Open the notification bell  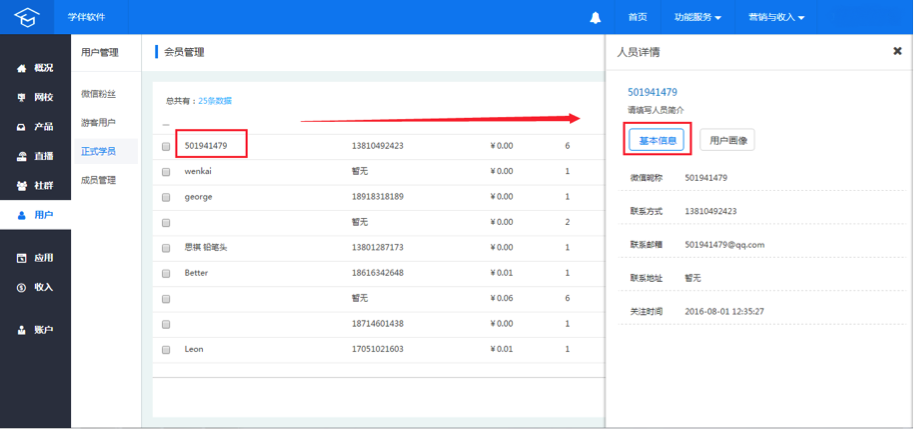(x=595, y=17)
